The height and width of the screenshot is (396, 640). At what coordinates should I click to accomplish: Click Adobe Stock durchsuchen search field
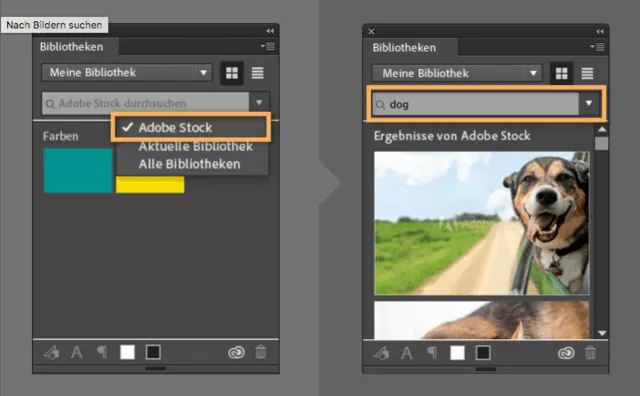pyautogui.click(x=146, y=103)
